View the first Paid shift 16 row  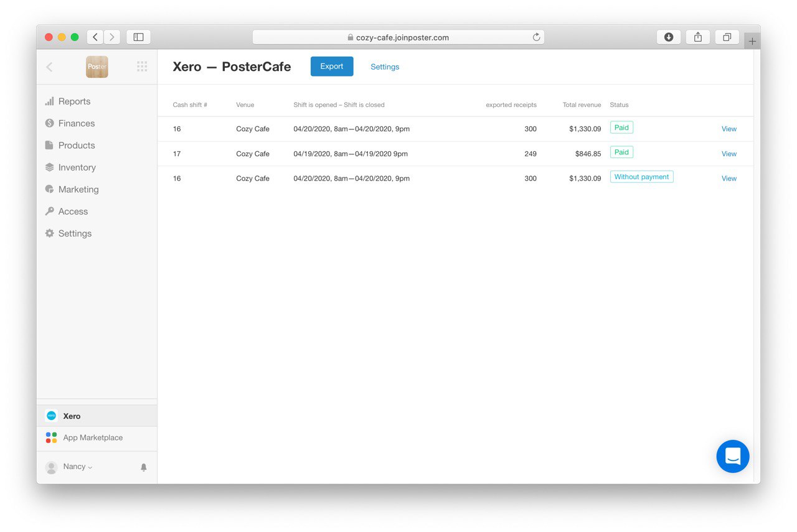tap(729, 129)
